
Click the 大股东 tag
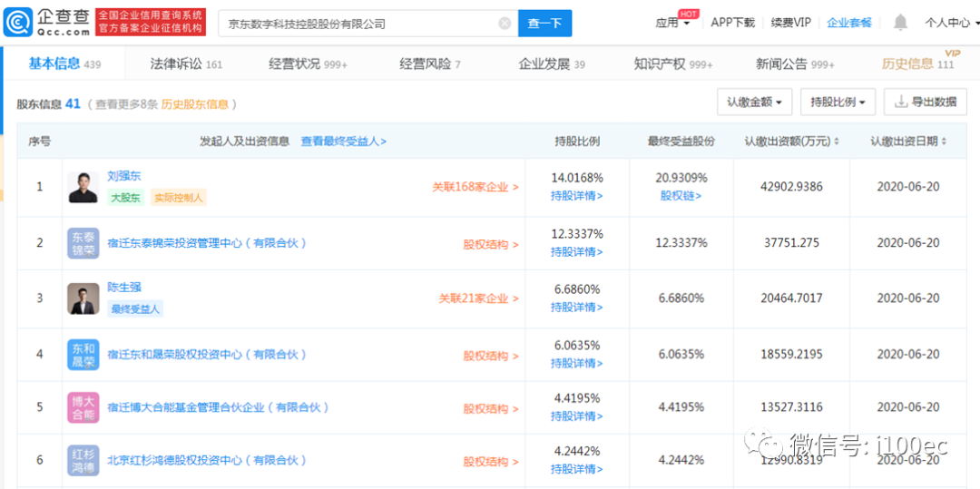(x=125, y=199)
